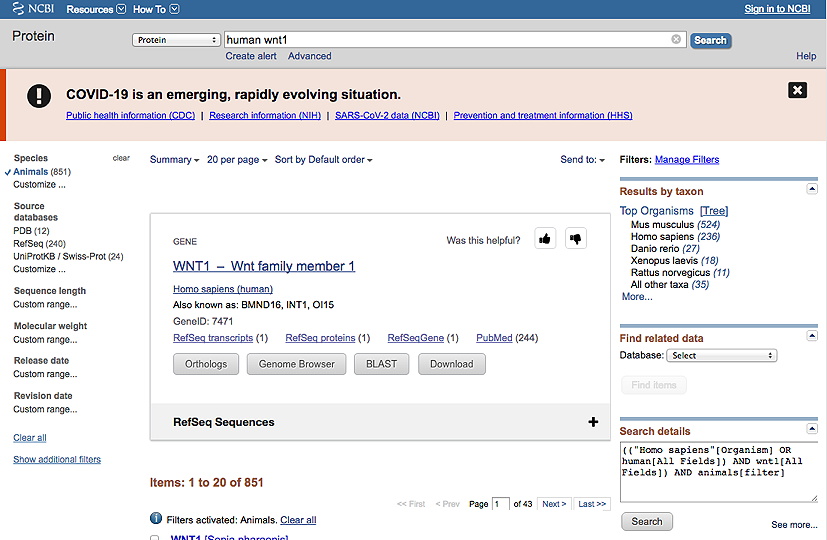Viewport: 827px width, 540px height.
Task: Collapse the Find related data panel
Action: pyautogui.click(x=812, y=337)
